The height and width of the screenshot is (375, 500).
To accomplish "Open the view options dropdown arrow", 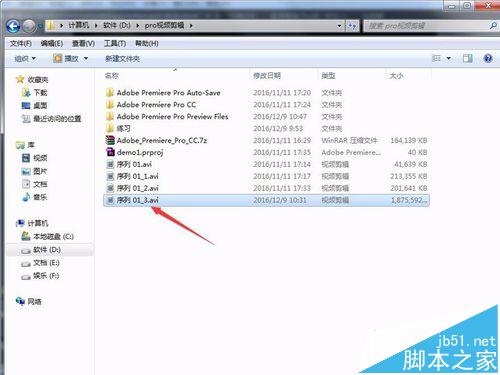I will click(449, 59).
